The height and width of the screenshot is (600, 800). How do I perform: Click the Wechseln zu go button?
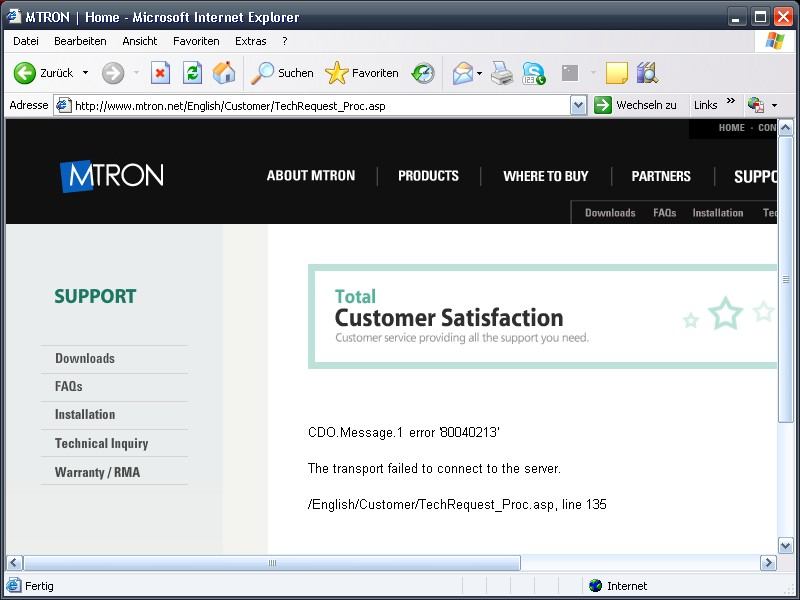(636, 105)
